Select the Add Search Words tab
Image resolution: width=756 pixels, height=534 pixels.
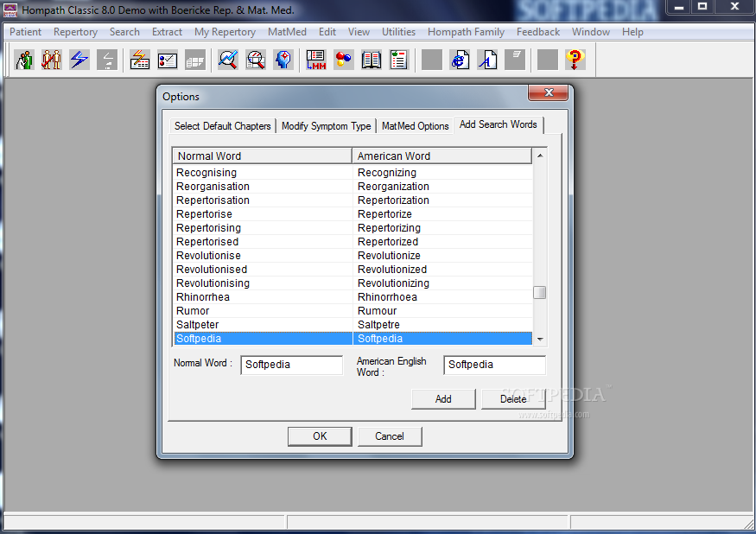click(498, 124)
